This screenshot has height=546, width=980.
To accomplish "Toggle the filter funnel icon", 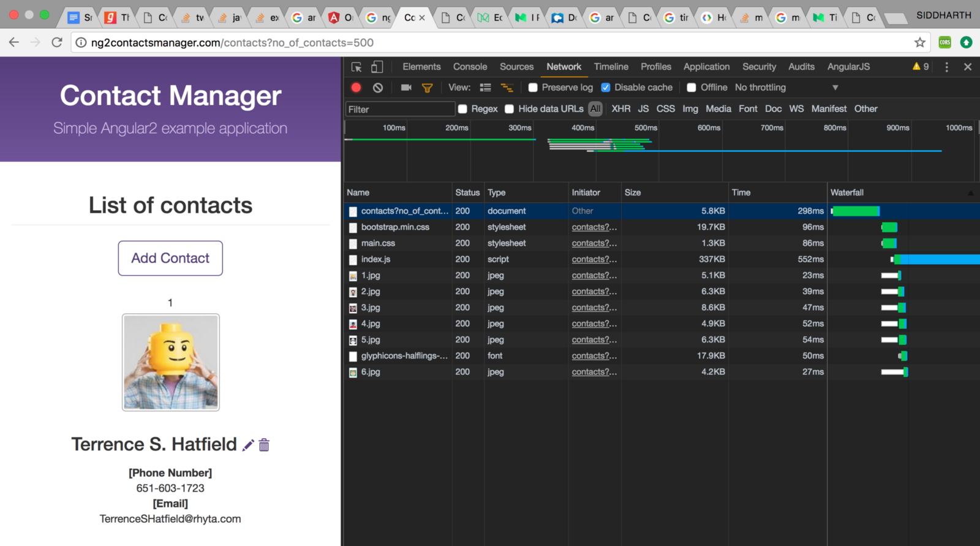I will tap(428, 88).
